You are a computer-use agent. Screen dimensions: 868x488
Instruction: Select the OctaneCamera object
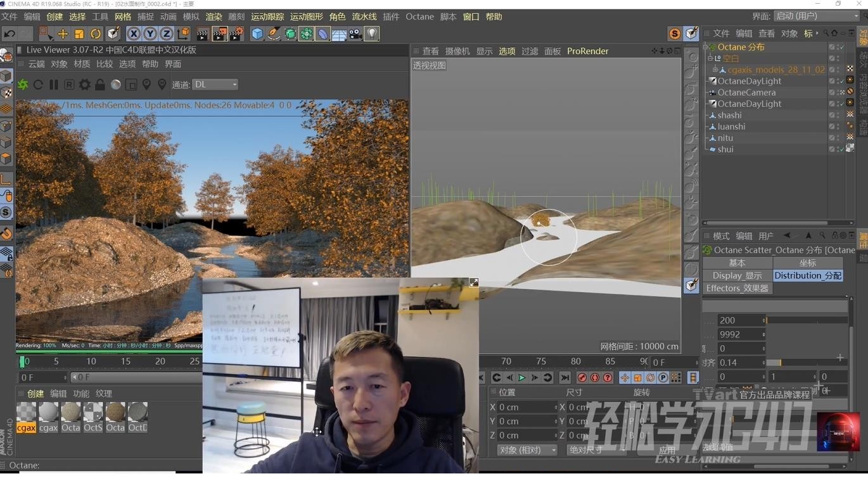click(746, 92)
